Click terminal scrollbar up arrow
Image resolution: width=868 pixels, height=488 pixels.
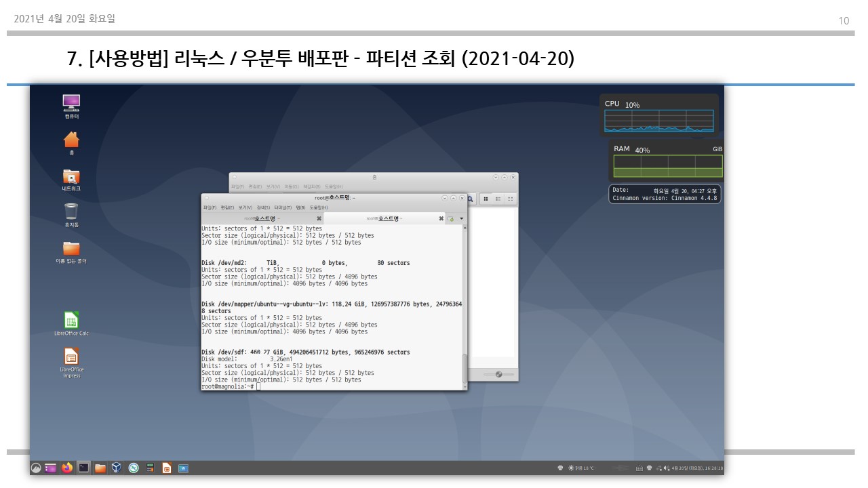[465, 228]
